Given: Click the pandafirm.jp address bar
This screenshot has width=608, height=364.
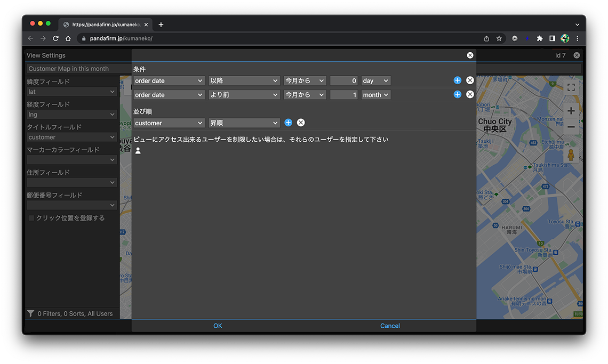Looking at the screenshot, I should 278,38.
